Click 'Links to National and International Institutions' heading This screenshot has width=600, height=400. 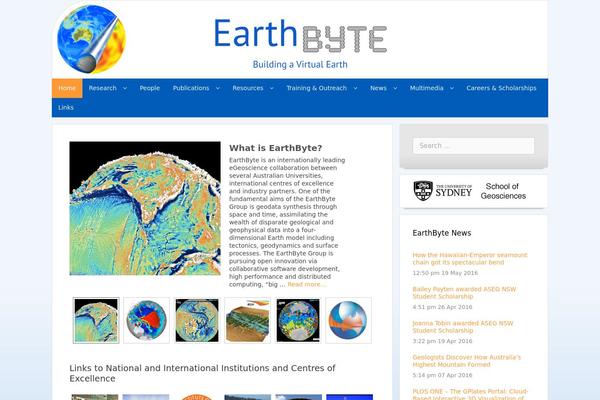click(202, 373)
